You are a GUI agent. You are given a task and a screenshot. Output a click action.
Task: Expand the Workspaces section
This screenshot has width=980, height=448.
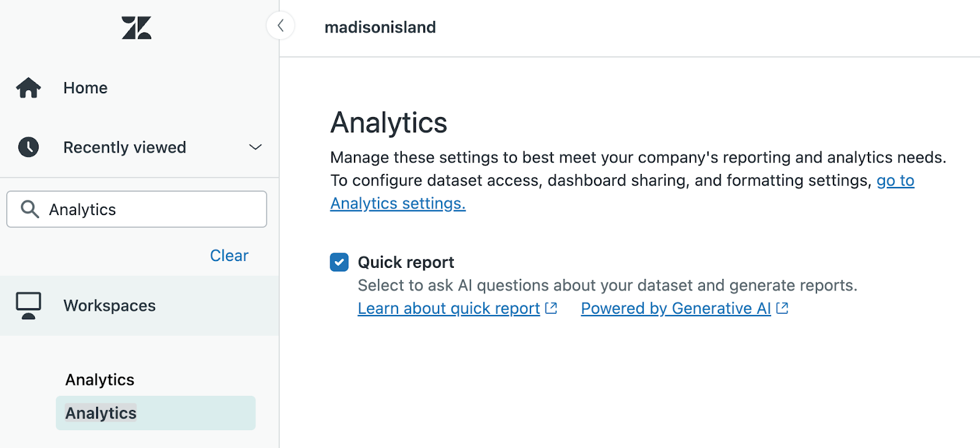[110, 305]
